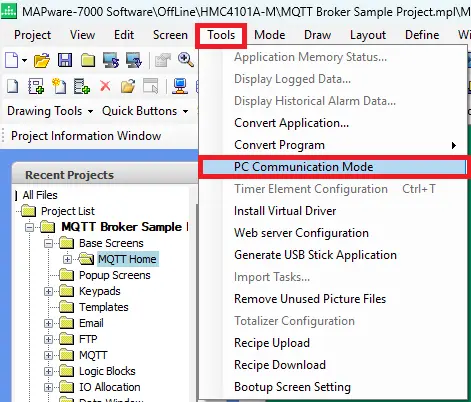
Task: Open the Edit menu
Action: 124,35
